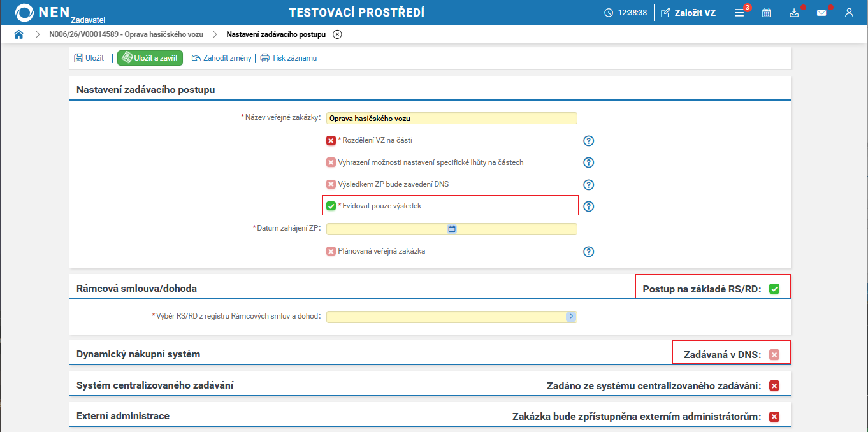Open the messages envelope icon
The width and height of the screenshot is (868, 432).
coord(821,13)
